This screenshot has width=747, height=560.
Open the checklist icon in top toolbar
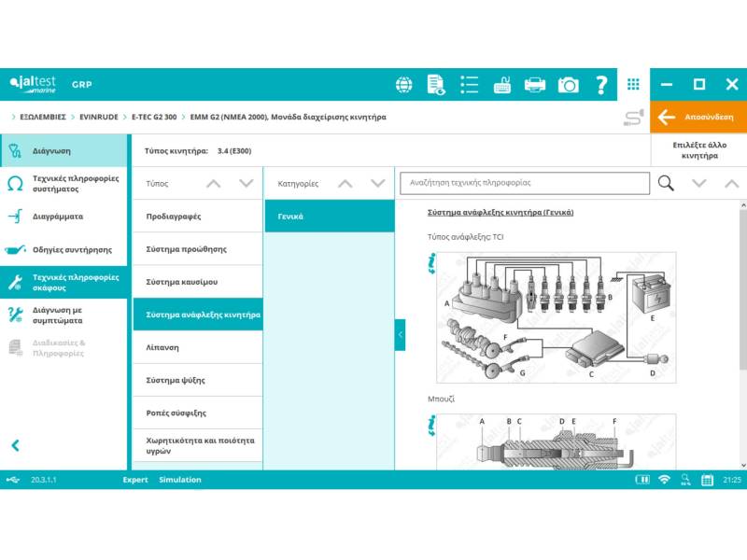tap(469, 85)
